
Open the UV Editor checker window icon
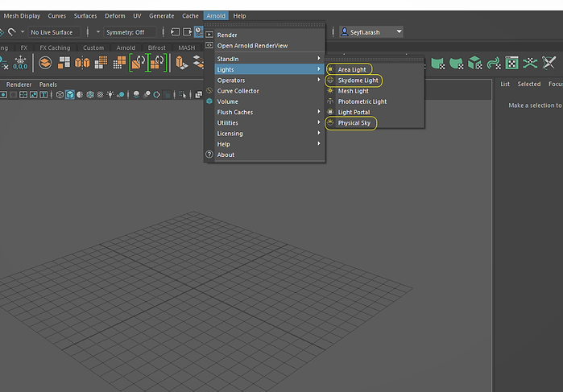(511, 63)
